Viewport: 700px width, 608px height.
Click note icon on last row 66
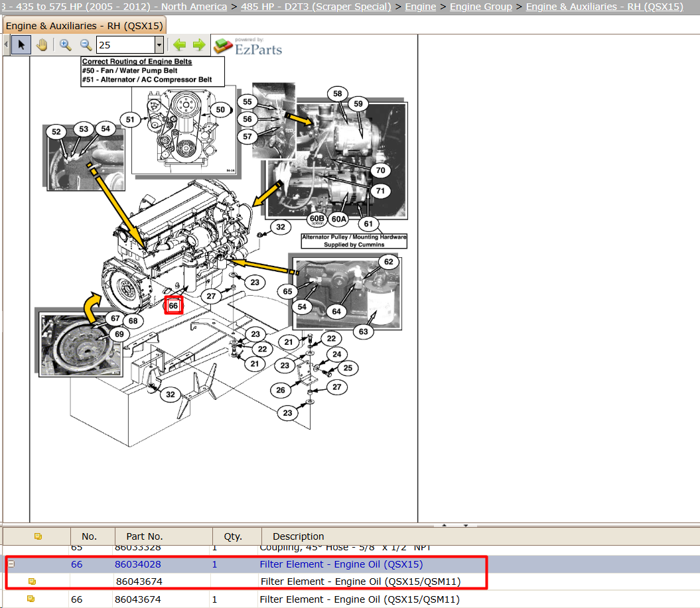31,599
